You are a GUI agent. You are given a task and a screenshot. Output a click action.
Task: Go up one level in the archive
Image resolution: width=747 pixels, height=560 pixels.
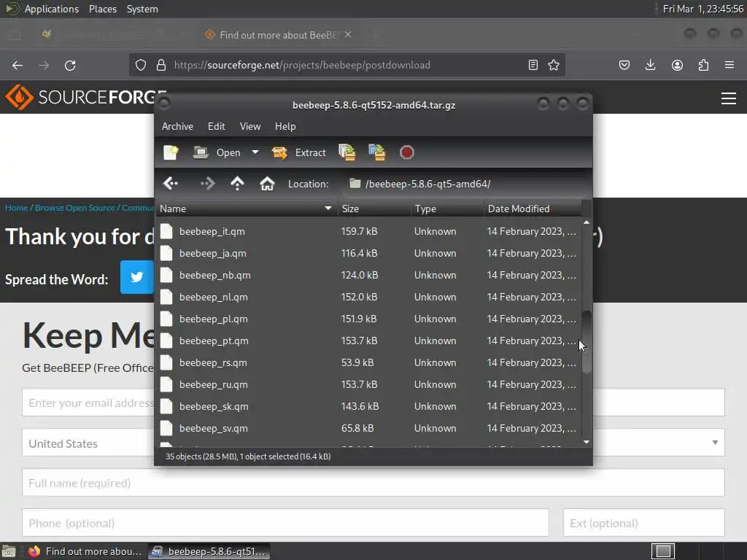click(x=237, y=183)
